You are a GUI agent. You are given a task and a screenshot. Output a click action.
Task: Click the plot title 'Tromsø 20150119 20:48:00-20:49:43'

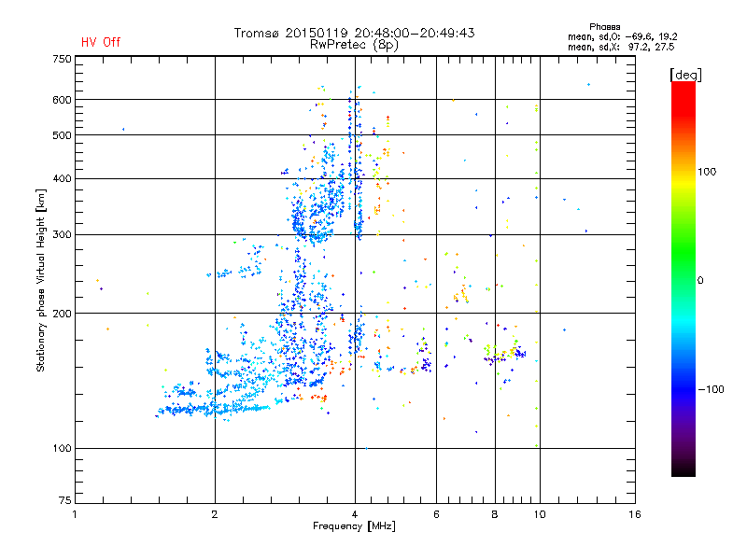(x=354, y=33)
